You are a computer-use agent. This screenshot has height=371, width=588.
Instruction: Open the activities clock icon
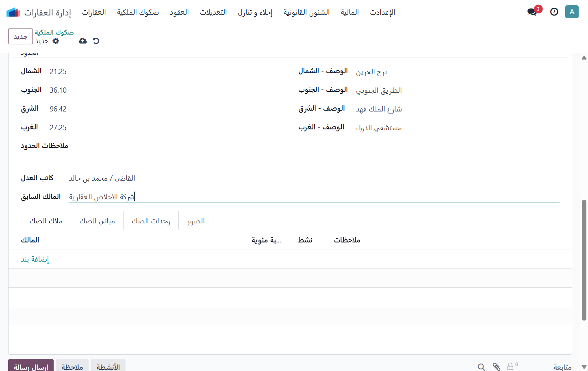(554, 12)
